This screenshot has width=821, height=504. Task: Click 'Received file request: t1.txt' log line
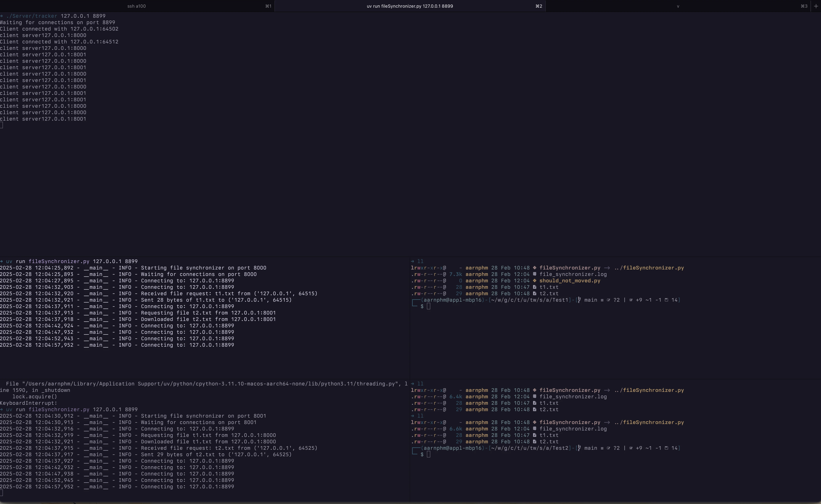pyautogui.click(x=159, y=294)
